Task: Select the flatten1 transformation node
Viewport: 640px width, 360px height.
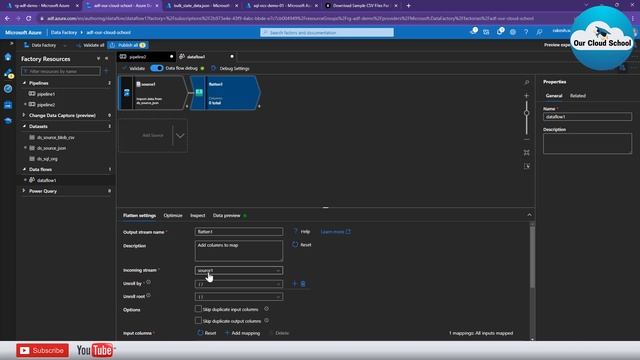Action: pos(224,93)
